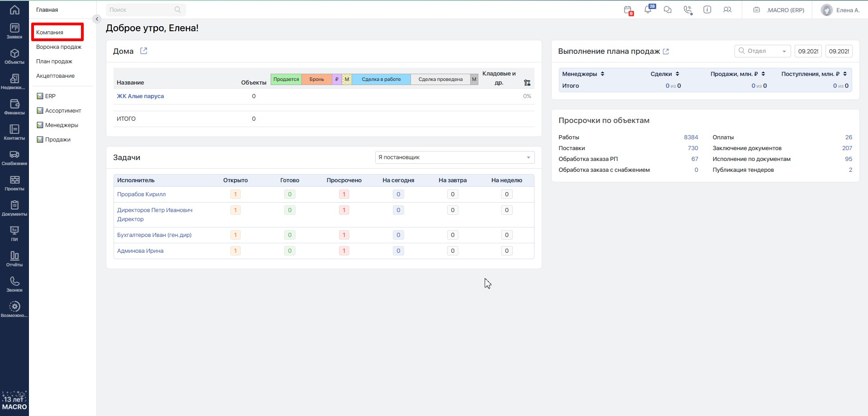Open Прорабов Кирилл executor link
Screen dimensions: 868x416
pyautogui.click(x=141, y=194)
